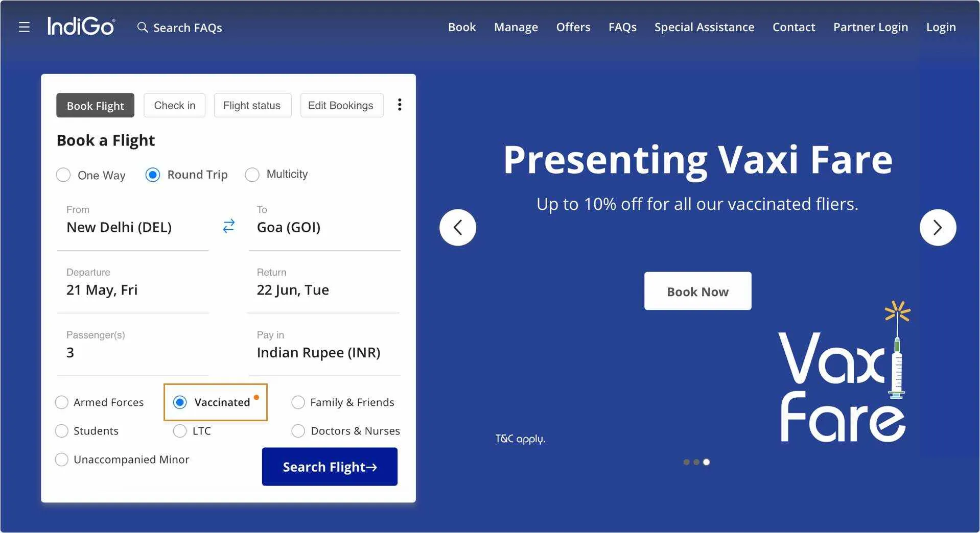The image size is (980, 533).
Task: Click Presenting Vaxi Fare headline
Action: coord(697,160)
